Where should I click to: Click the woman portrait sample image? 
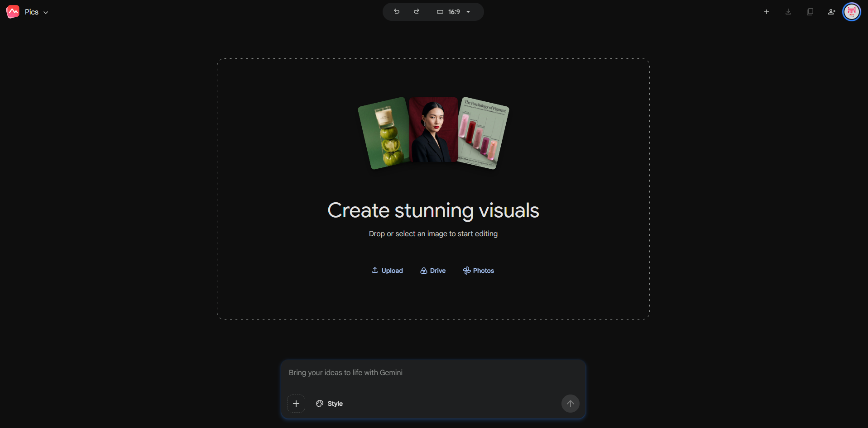click(x=433, y=130)
